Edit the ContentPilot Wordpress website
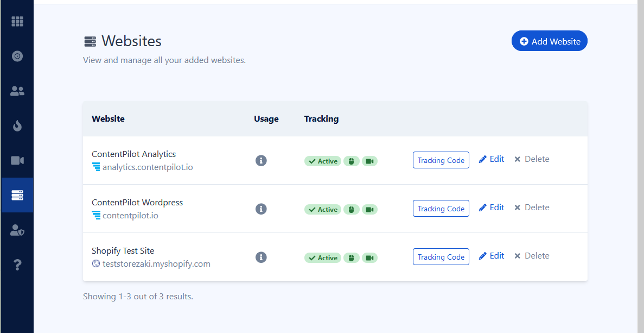Screen dimensions: 644x333 tap(492, 208)
